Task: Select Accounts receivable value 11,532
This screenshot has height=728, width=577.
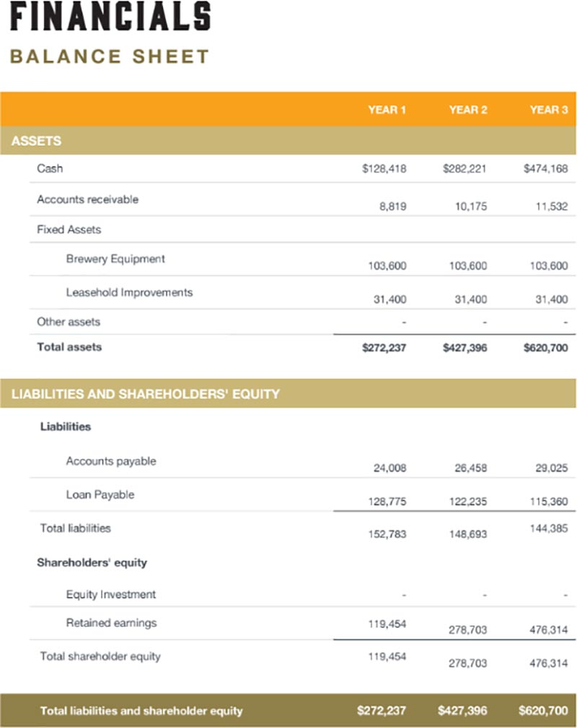Action: [552, 206]
